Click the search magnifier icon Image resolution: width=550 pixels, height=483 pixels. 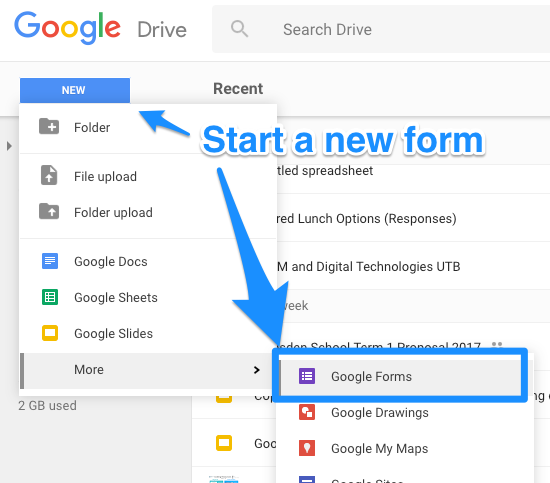click(x=239, y=29)
